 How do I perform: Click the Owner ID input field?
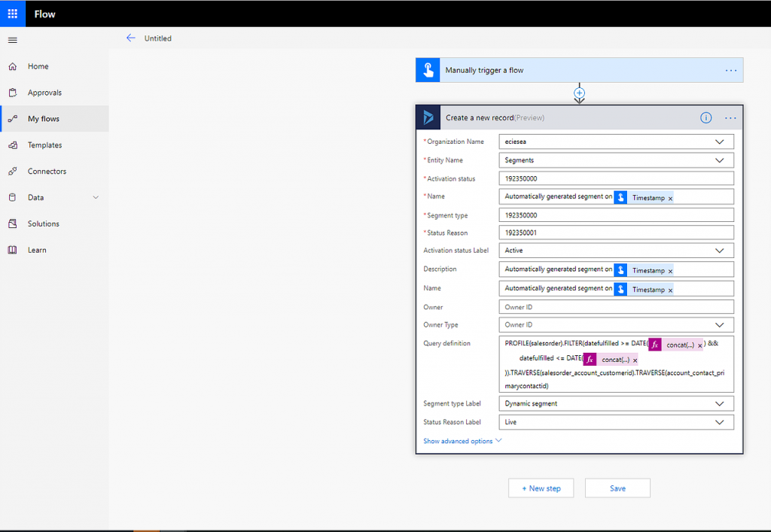pos(616,307)
